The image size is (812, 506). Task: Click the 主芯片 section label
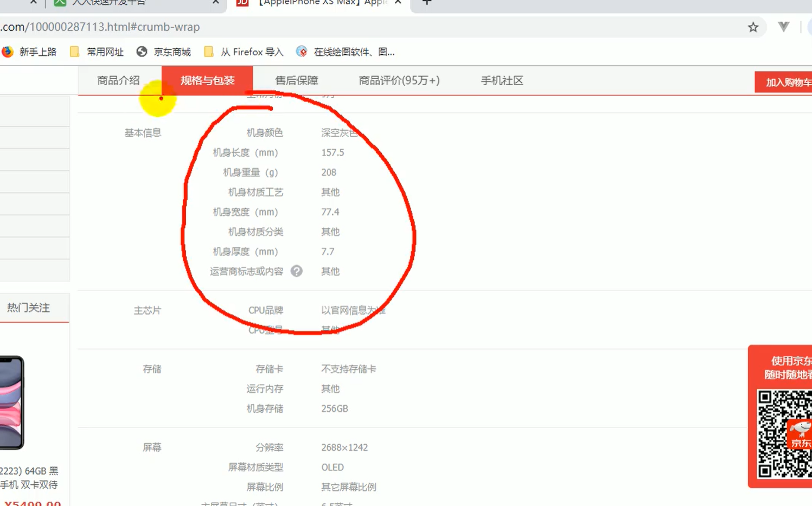click(147, 310)
